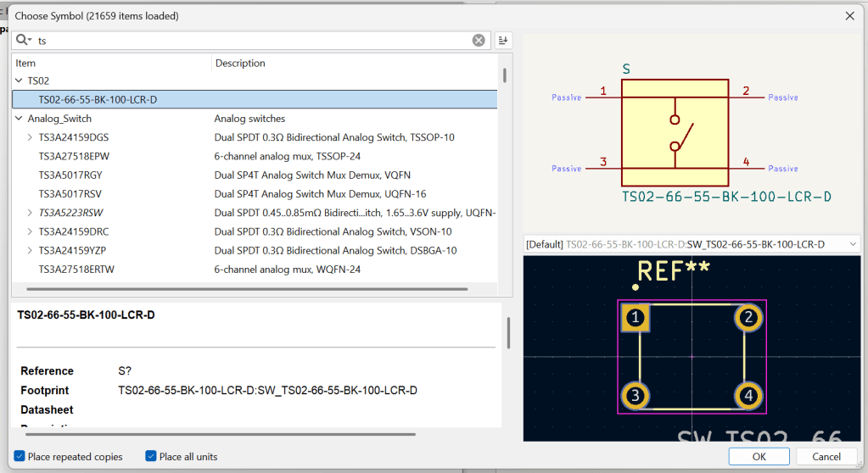
Task: Collapse the Analog_Switch library group
Action: point(19,119)
